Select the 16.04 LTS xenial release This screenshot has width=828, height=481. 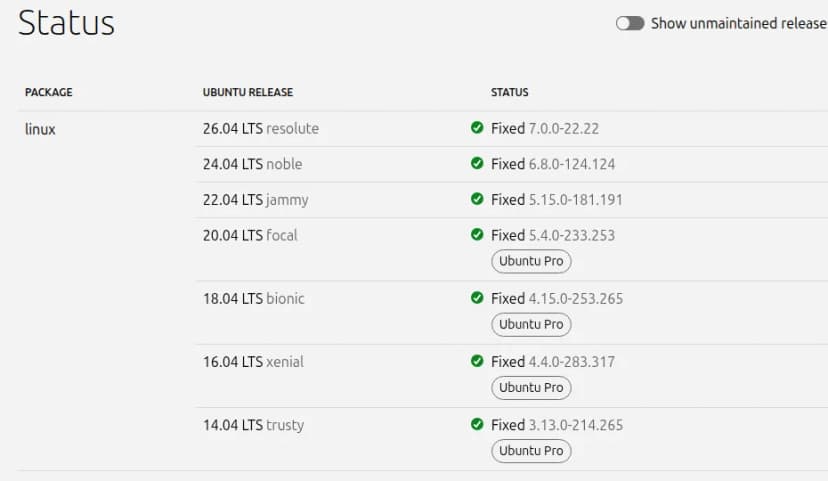click(x=253, y=362)
